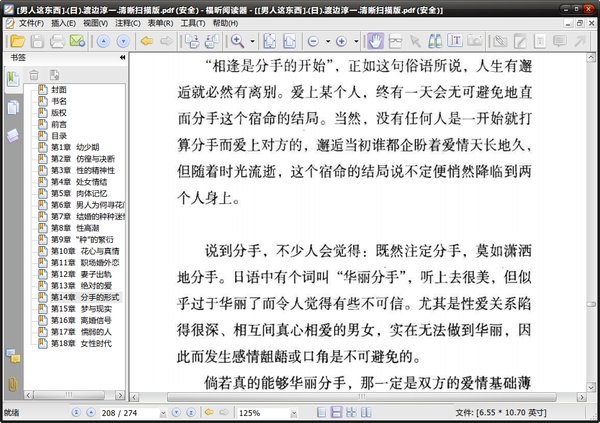Open the 视图(V) menu

coord(96,22)
